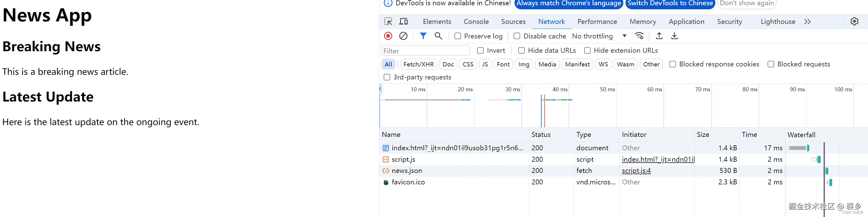Select the All filter type

pos(389,64)
